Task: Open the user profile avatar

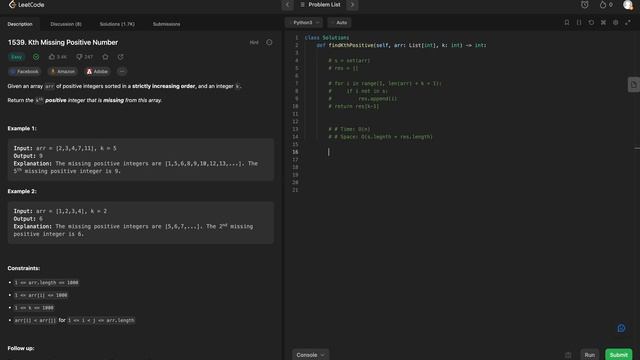Action: (628, 5)
